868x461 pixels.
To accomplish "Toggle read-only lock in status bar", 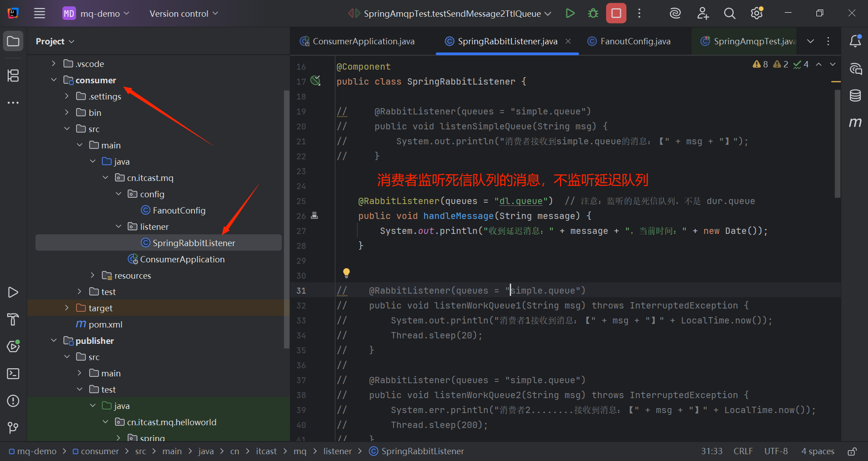I will coord(852,451).
